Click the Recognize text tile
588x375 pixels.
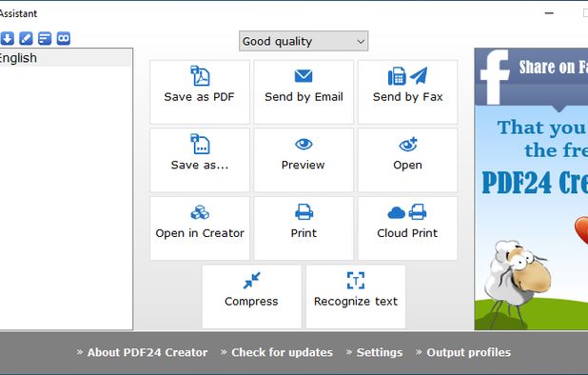[x=356, y=297]
